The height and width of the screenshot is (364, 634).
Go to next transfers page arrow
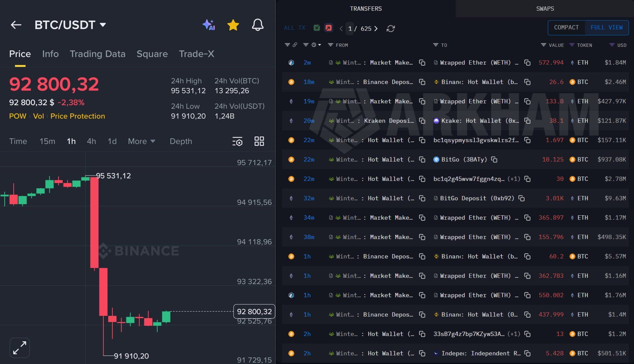[x=376, y=28]
